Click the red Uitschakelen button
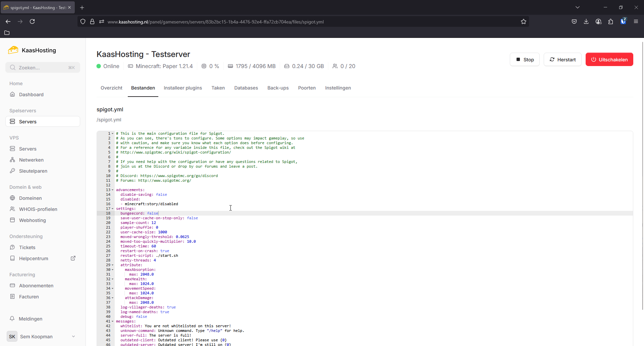Screen dimensions: 644x346 point(609,59)
